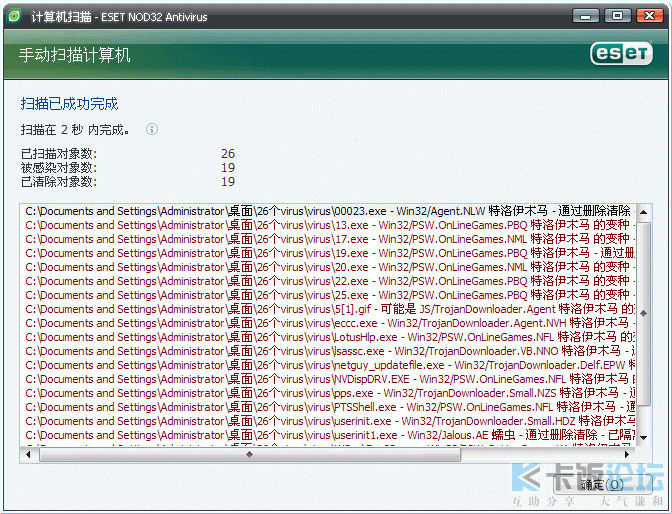Select the PTSShell.exe log row
Viewport: 672px width, 514px height.
tap(329, 407)
